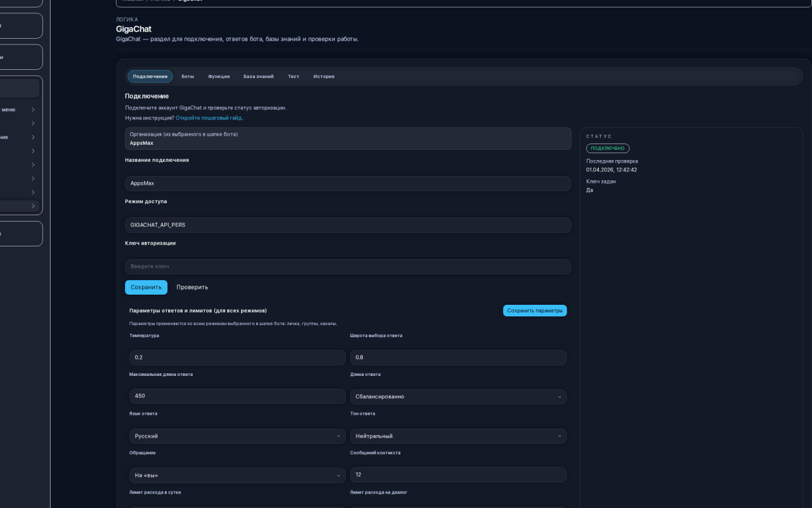Image resolution: width=812 pixels, height=508 pixels.
Task: Click the chevron of the highlighted sidebar row
Action: coord(33,206)
